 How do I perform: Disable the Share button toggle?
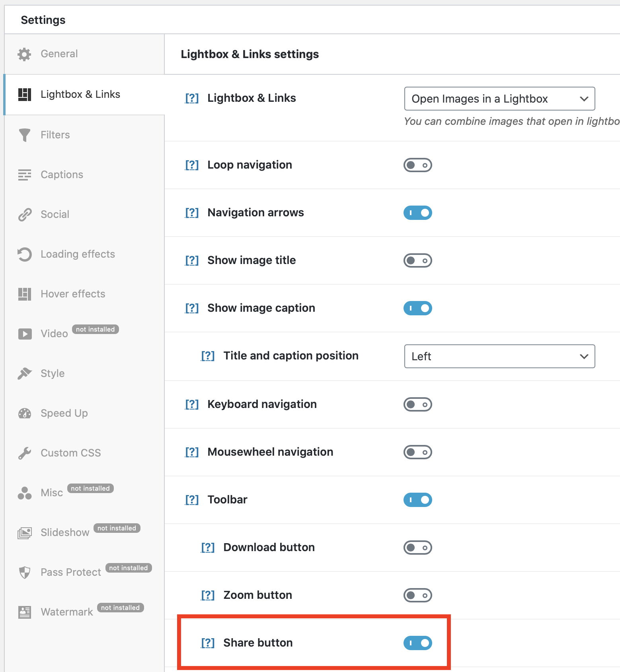pos(418,643)
